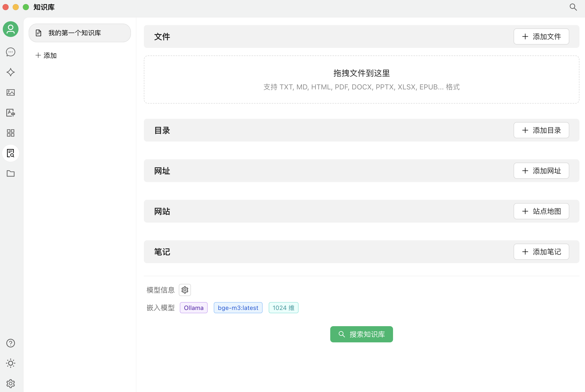Click the green 搜索知识库 button
Screen dimensions: 585x392
[361, 334]
